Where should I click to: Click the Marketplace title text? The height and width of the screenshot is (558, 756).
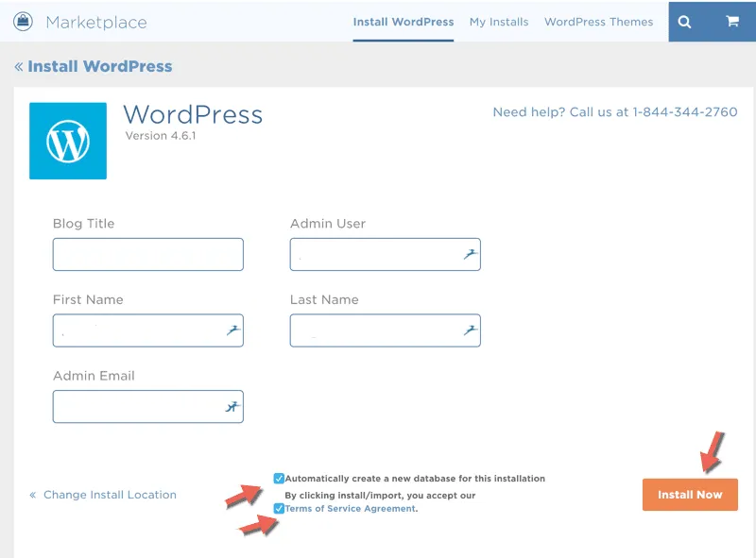(x=95, y=22)
